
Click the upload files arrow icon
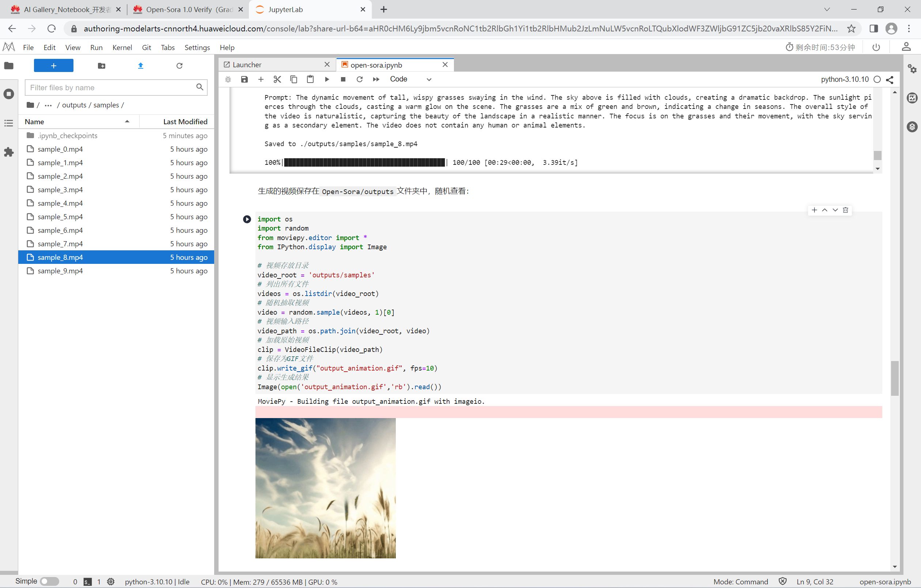click(x=140, y=66)
